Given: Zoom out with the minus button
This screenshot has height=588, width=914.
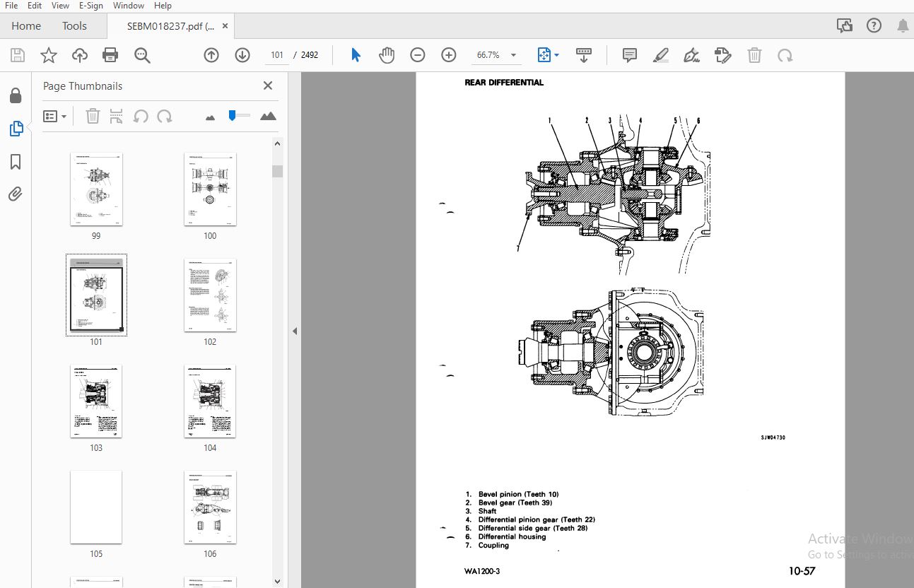Looking at the screenshot, I should tap(418, 55).
